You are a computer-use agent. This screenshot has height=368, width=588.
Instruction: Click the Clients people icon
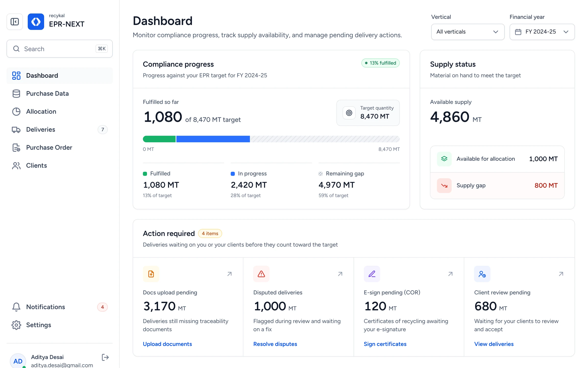coord(16,166)
